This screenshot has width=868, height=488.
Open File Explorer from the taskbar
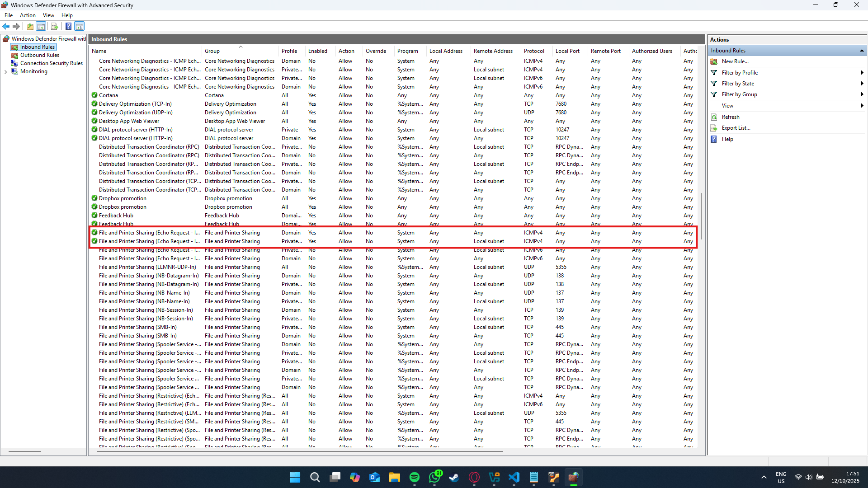point(394,477)
